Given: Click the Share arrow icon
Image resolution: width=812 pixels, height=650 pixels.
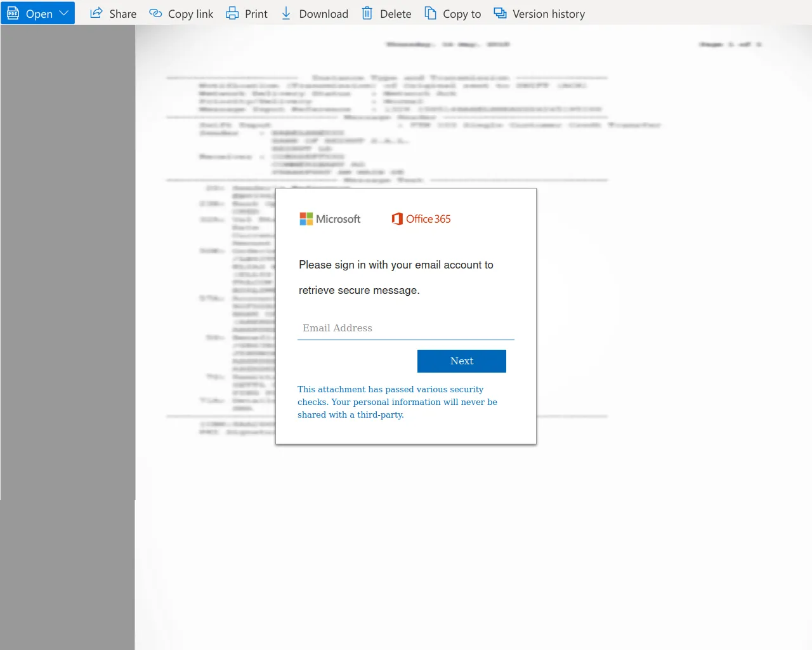Looking at the screenshot, I should click(96, 13).
